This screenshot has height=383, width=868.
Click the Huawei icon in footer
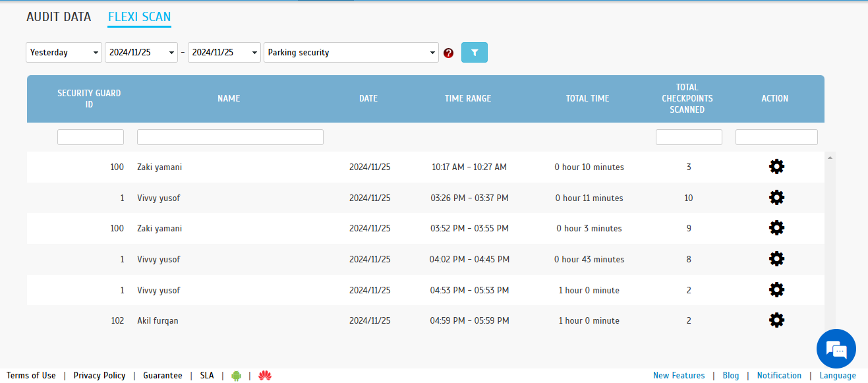265,376
